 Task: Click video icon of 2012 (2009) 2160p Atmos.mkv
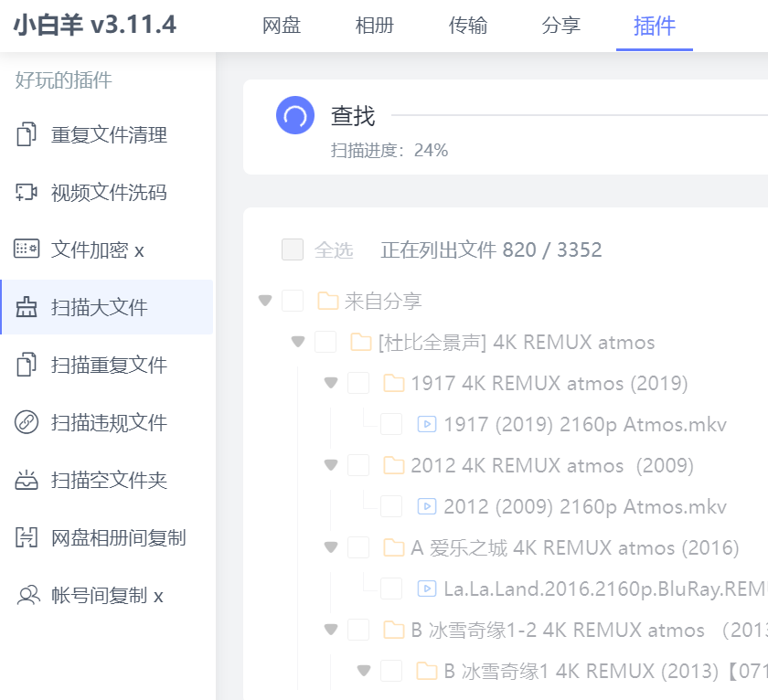(427, 506)
